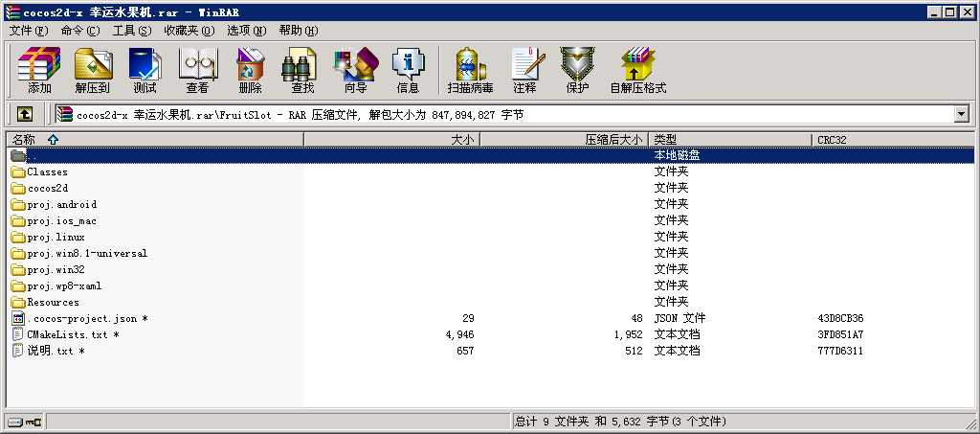Select the Resources folder

click(54, 302)
